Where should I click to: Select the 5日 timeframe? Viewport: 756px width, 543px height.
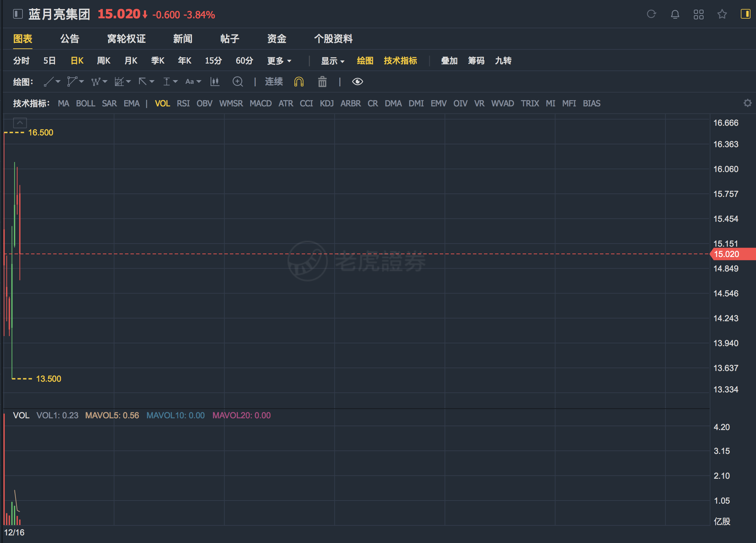click(x=49, y=61)
